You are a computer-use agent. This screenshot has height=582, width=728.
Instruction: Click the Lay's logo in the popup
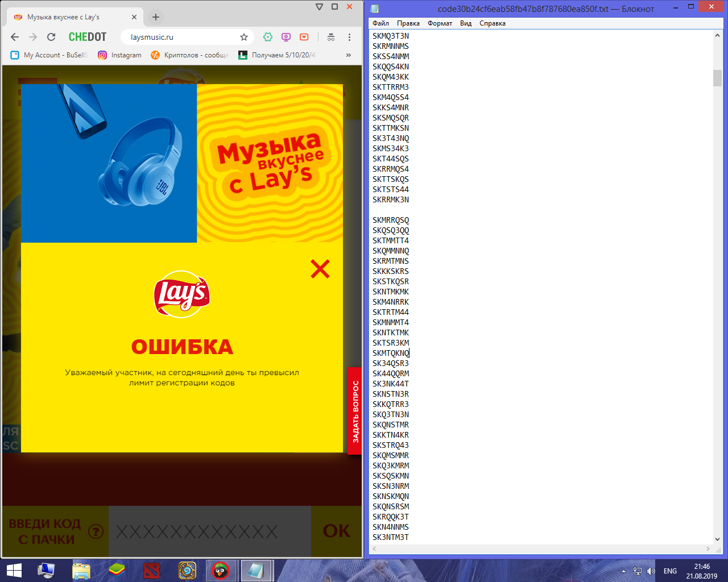(182, 294)
